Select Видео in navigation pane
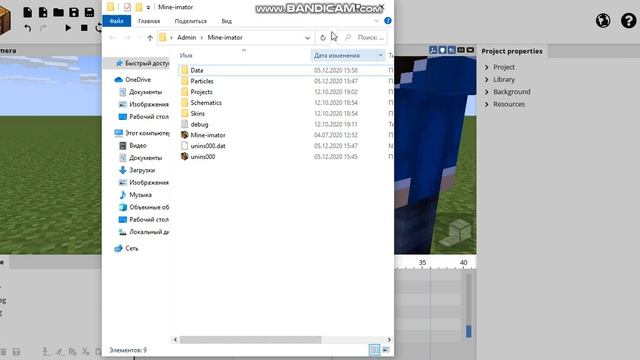This screenshot has height=360, width=640. click(x=138, y=145)
